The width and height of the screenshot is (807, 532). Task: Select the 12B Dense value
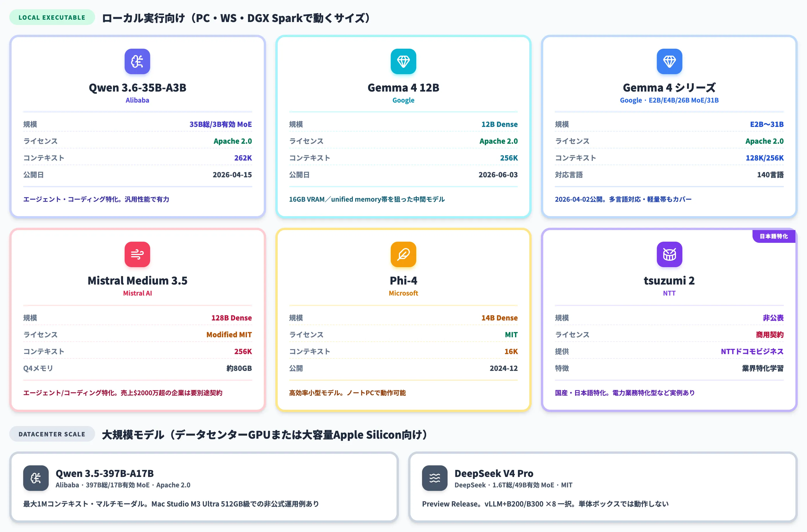[499, 124]
